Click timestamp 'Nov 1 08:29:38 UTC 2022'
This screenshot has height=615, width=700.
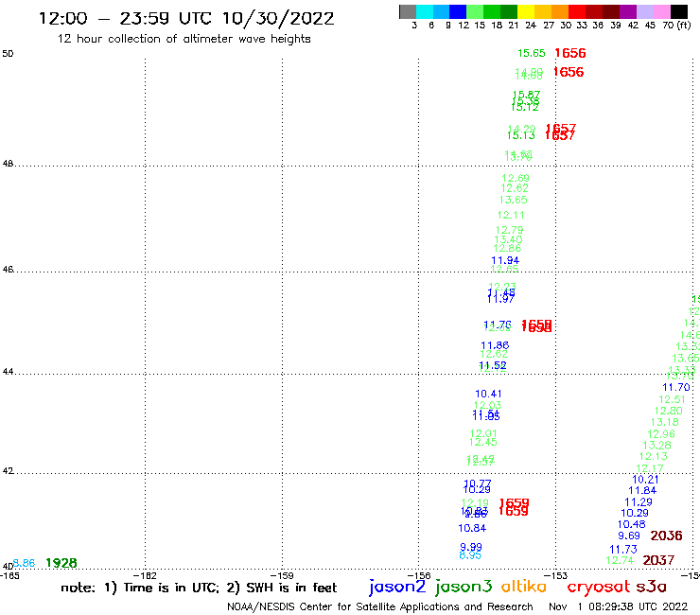(x=619, y=606)
